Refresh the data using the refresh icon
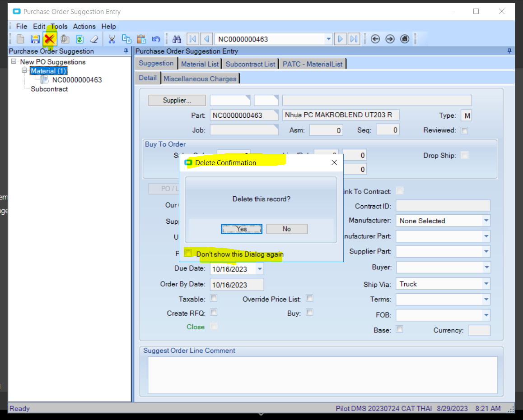 pyautogui.click(x=79, y=39)
